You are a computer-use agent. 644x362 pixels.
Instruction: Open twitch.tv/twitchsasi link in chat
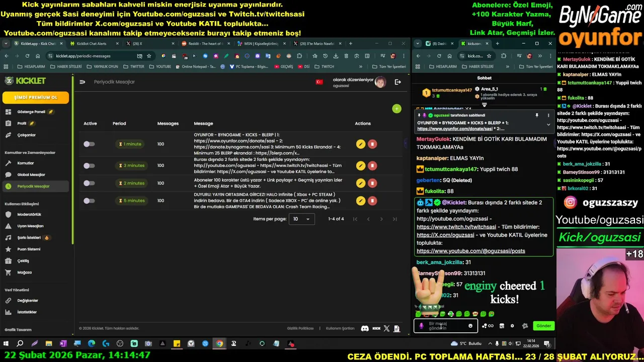(x=456, y=227)
